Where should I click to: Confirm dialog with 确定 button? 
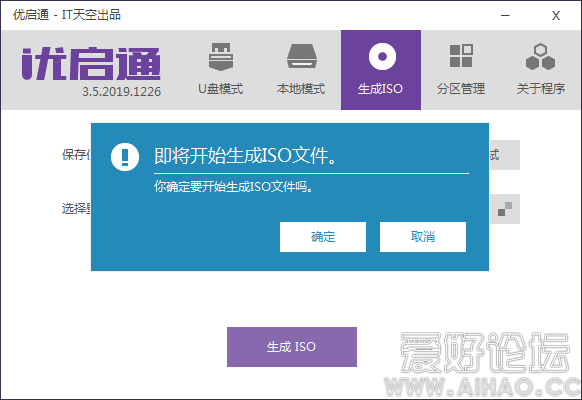pos(323,237)
